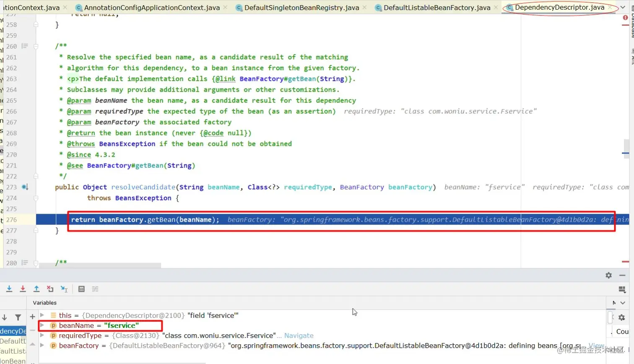The width and height of the screenshot is (634, 364).
Task: Click the Step Out debugger icon
Action: click(36, 289)
